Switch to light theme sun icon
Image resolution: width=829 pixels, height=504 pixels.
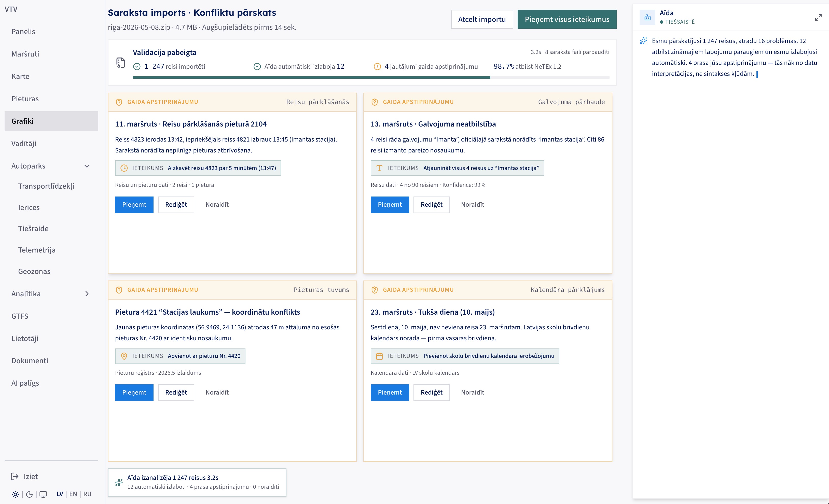16,494
